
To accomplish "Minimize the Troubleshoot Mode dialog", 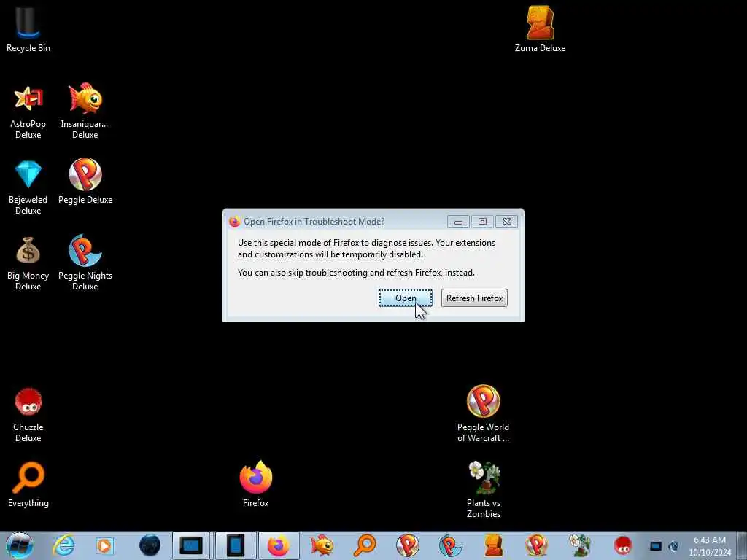I will (x=458, y=222).
